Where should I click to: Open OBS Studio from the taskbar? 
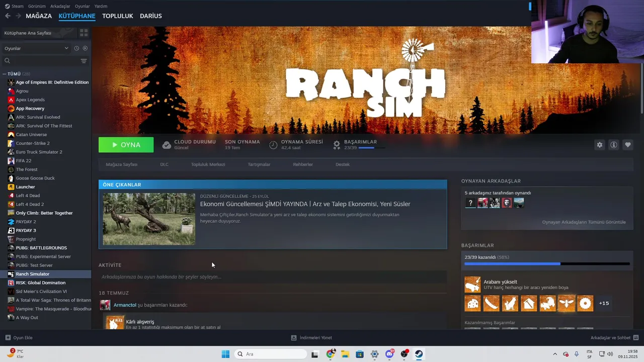[x=404, y=354]
